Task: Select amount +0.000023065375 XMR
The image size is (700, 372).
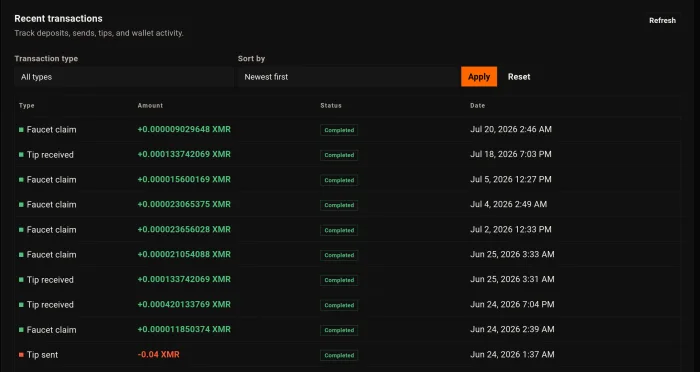Action: [x=184, y=205]
